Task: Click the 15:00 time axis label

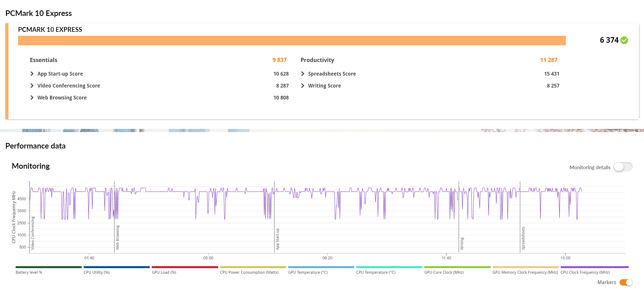Action: click(565, 258)
